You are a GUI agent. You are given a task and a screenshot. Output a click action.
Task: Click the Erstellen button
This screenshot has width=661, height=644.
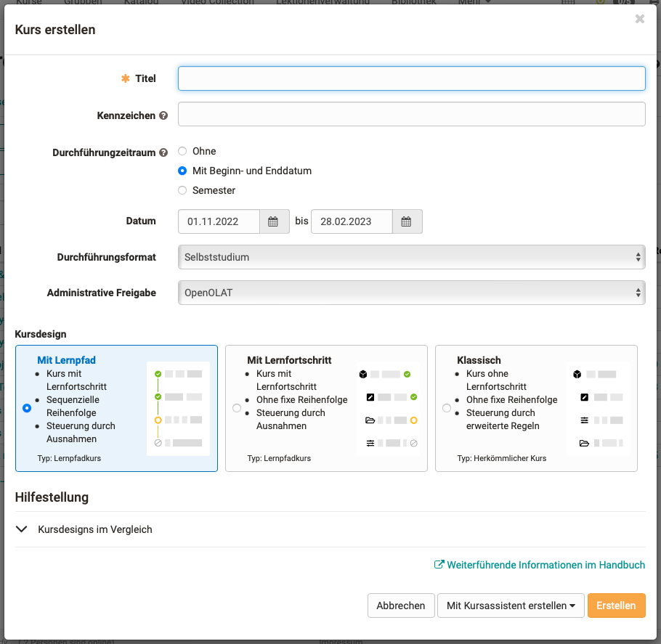point(616,605)
